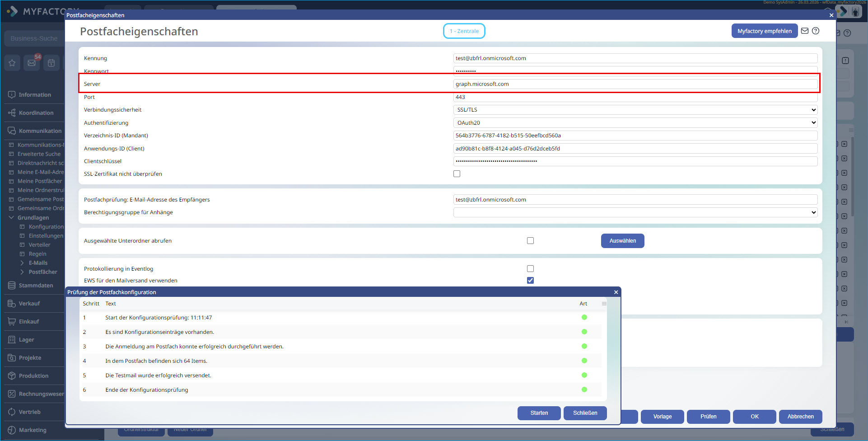Toggle SSL-Zertifikat nicht überprüfen checkbox
The image size is (868, 441).
[457, 174]
